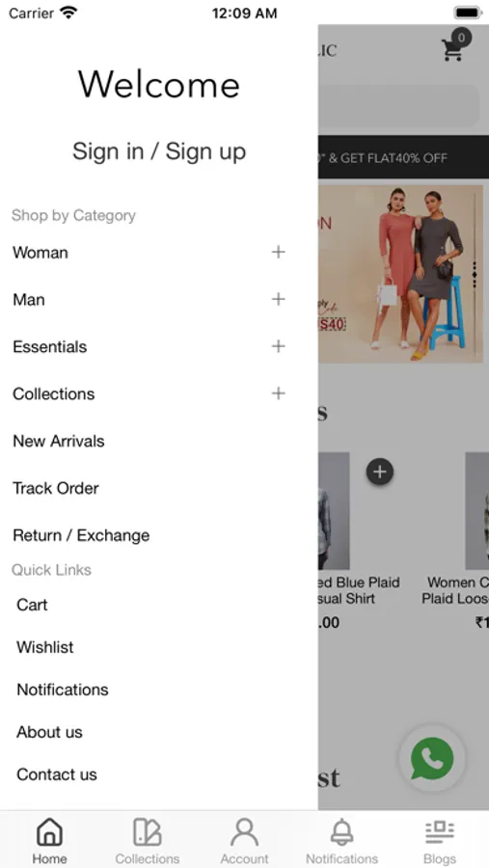Image resolution: width=489 pixels, height=868 pixels.
Task: Tap the WhatsApp chat button
Action: click(x=432, y=758)
